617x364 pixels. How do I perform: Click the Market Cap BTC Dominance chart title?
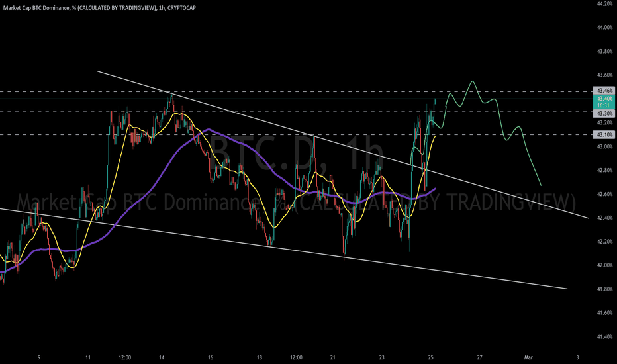click(x=99, y=8)
